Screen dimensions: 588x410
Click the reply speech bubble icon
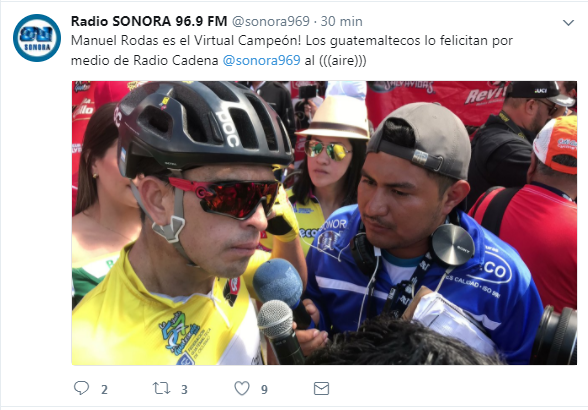click(x=81, y=388)
